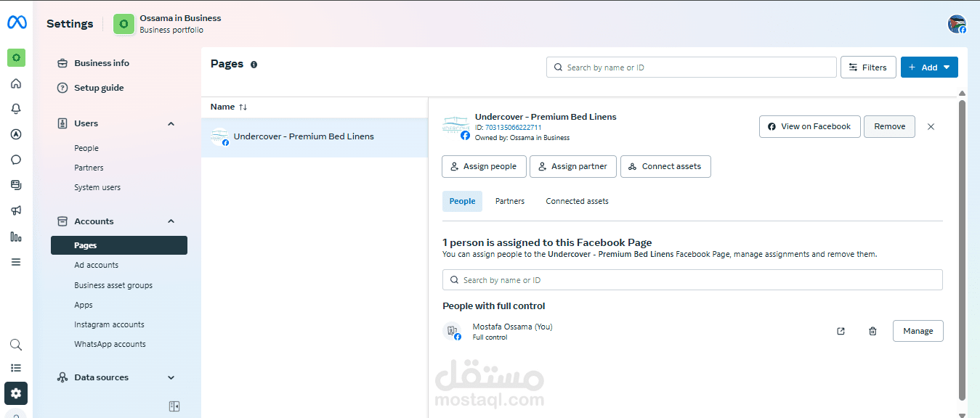Switch to the Partners tab
Screen dimensions: 980x418
coord(510,201)
